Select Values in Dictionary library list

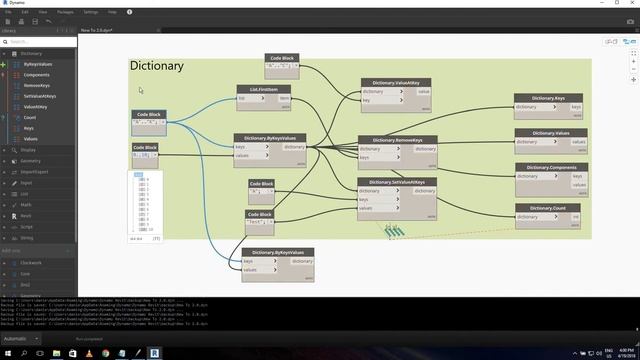click(31, 139)
